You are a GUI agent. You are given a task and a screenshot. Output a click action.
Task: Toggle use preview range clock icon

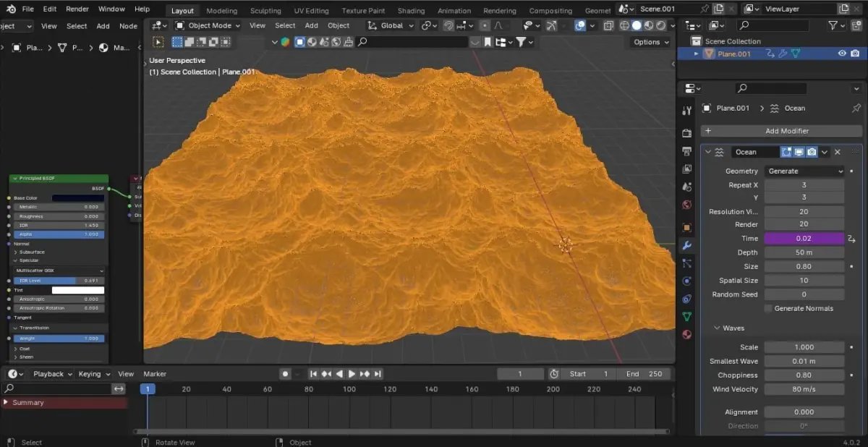pos(554,374)
